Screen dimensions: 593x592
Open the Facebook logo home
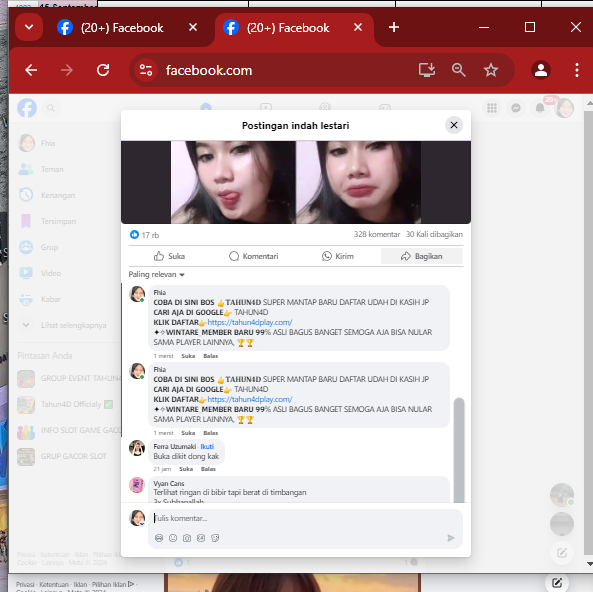tap(27, 108)
